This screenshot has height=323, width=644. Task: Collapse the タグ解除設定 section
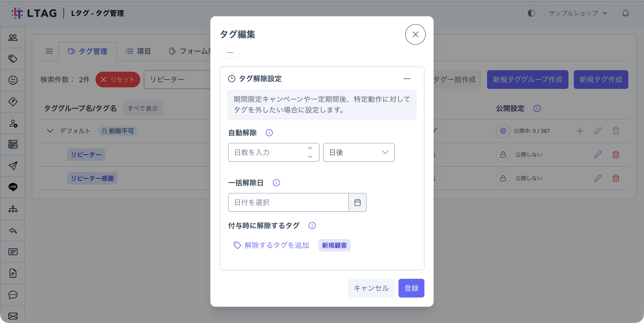(407, 79)
